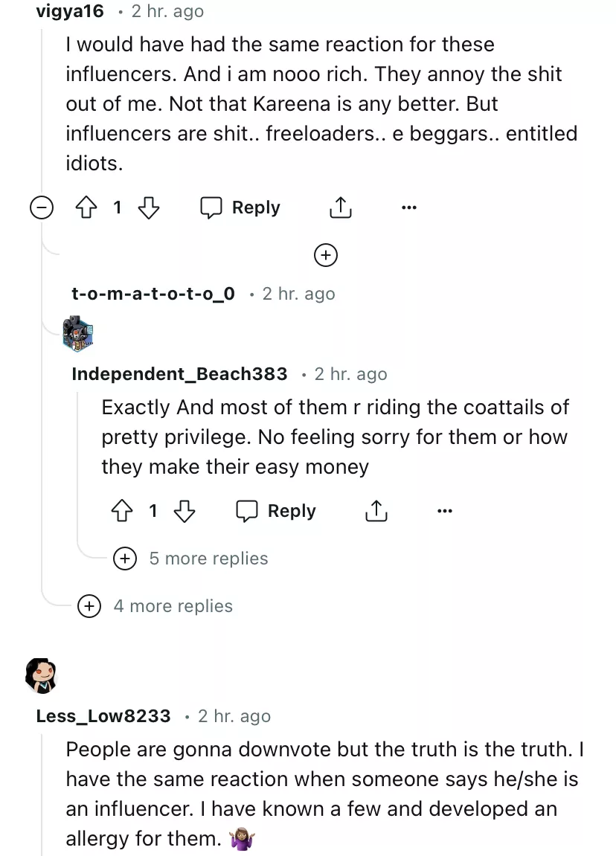Reply to vigya16's comment
This screenshot has width=616, height=856.
coord(241,208)
